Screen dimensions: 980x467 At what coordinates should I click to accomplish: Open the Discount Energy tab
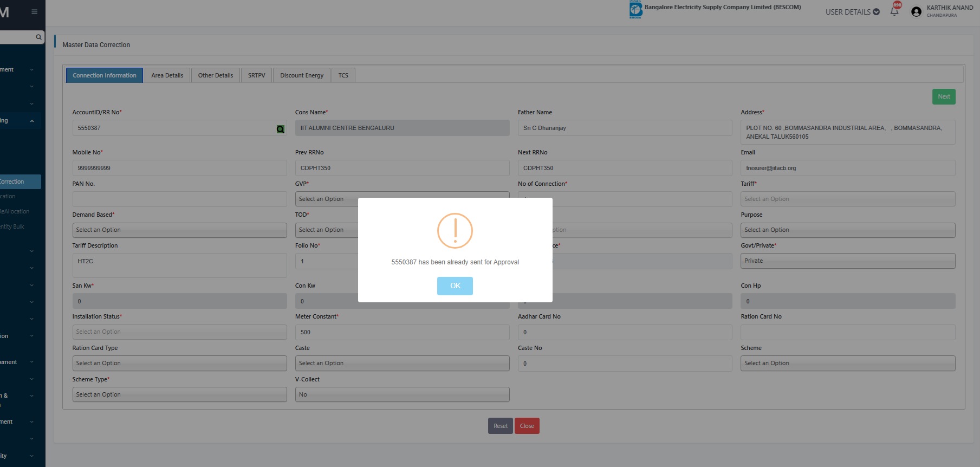302,75
